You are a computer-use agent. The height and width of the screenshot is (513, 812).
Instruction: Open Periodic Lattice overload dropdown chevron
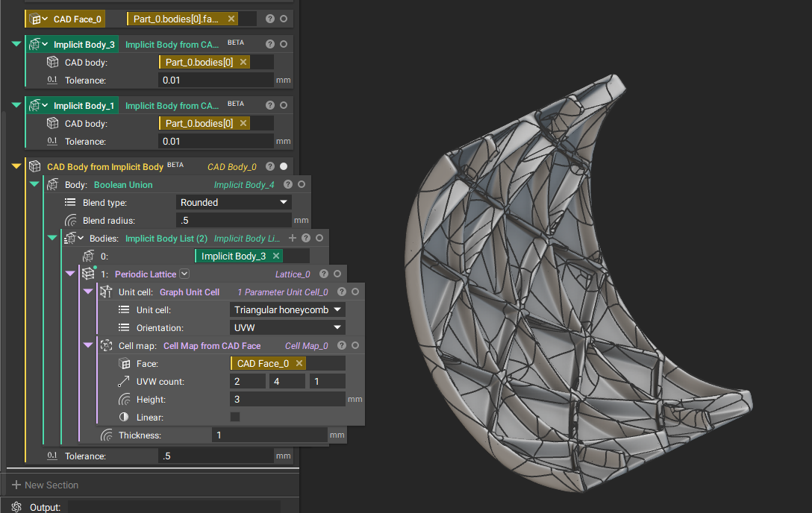click(184, 274)
